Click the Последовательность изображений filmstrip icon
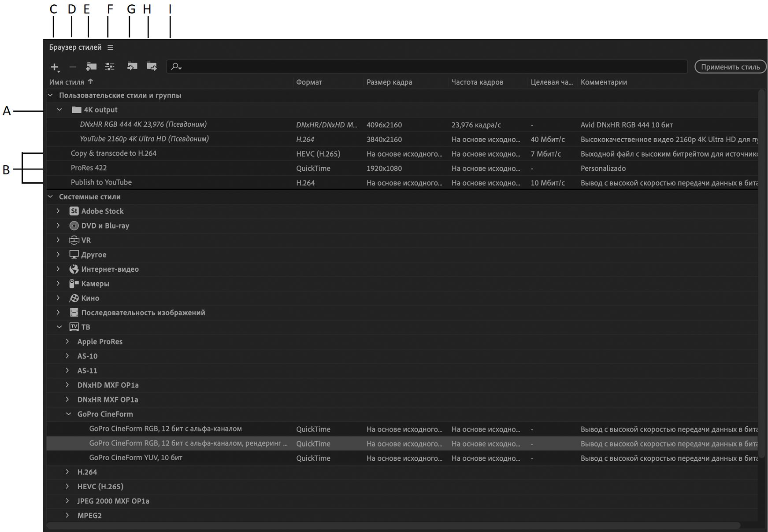 (x=74, y=313)
